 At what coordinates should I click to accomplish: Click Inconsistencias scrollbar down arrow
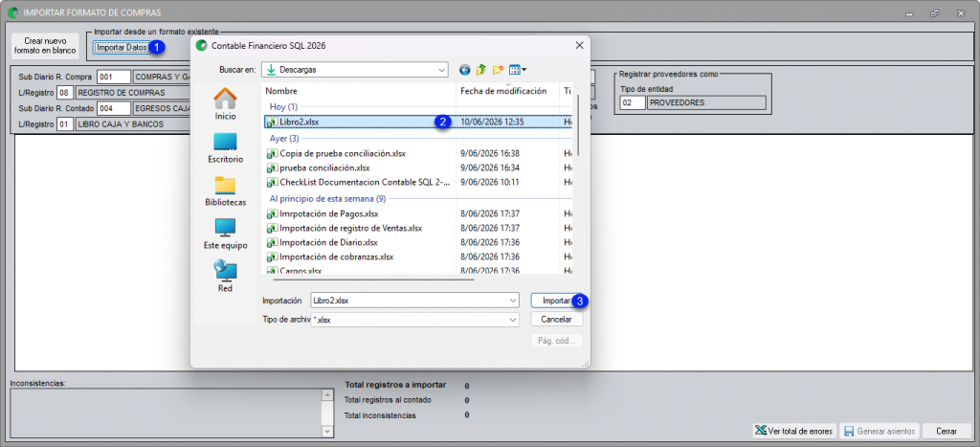click(x=327, y=432)
